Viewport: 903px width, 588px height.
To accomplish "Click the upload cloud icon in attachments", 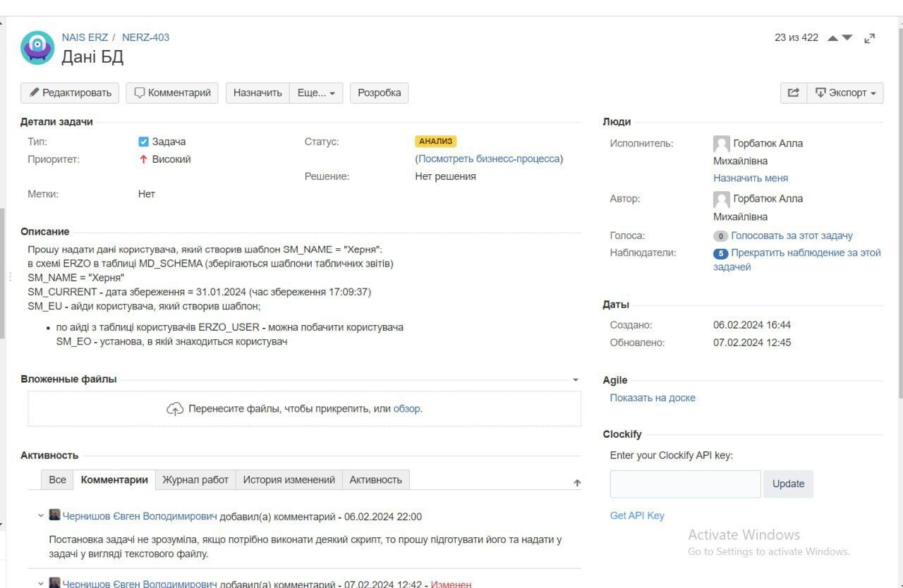I will 175,409.
